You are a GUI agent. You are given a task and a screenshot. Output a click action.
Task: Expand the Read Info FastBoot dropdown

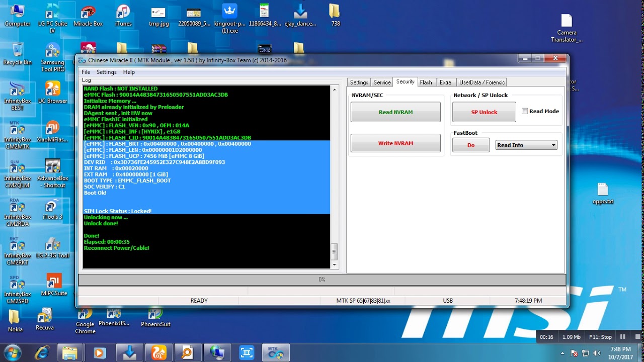point(526,145)
